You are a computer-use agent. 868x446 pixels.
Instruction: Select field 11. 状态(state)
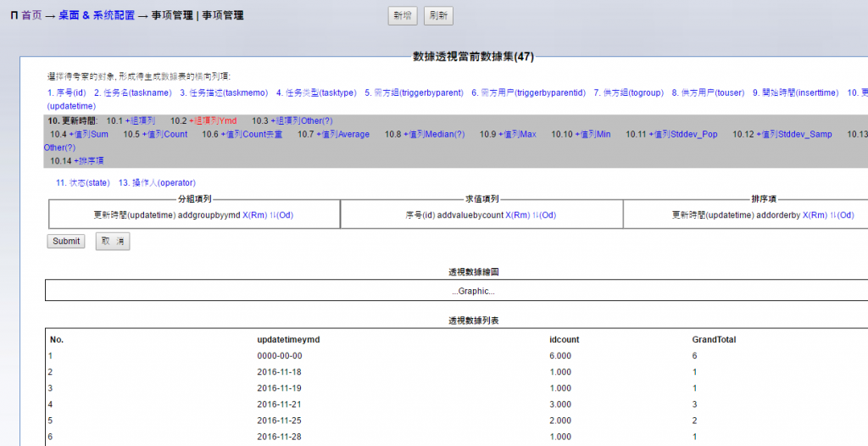(x=83, y=182)
